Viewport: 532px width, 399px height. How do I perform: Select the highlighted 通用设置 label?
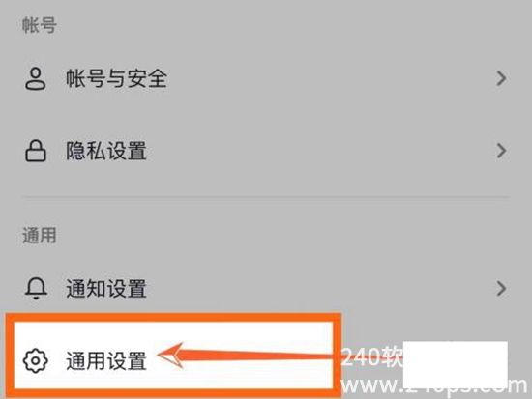[x=106, y=360]
